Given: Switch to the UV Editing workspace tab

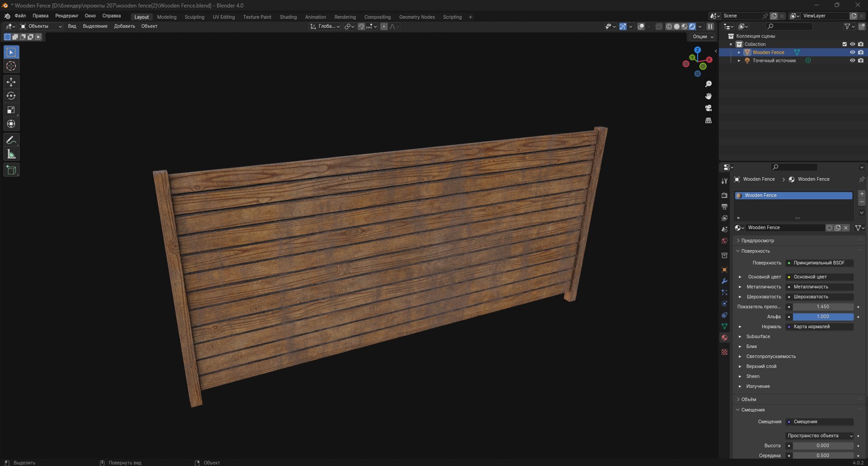Looking at the screenshot, I should tap(224, 17).
